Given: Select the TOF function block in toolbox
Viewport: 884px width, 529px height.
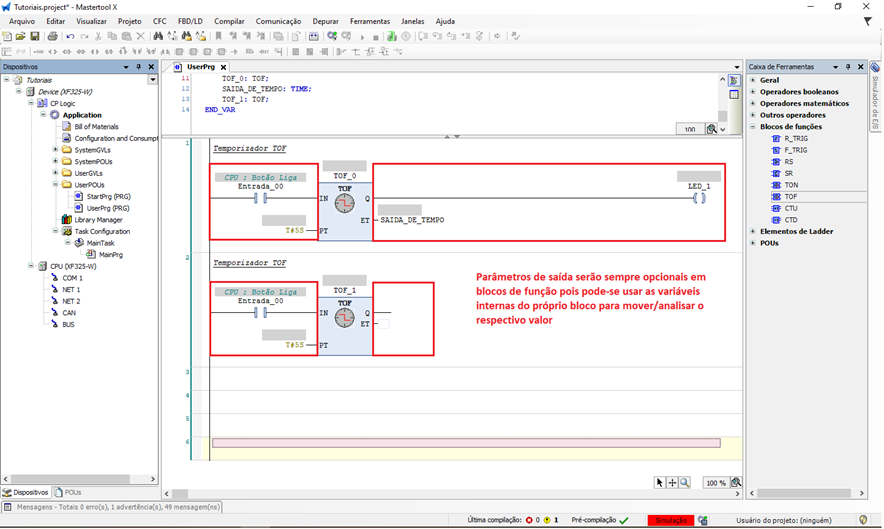Looking at the screenshot, I should tap(790, 196).
